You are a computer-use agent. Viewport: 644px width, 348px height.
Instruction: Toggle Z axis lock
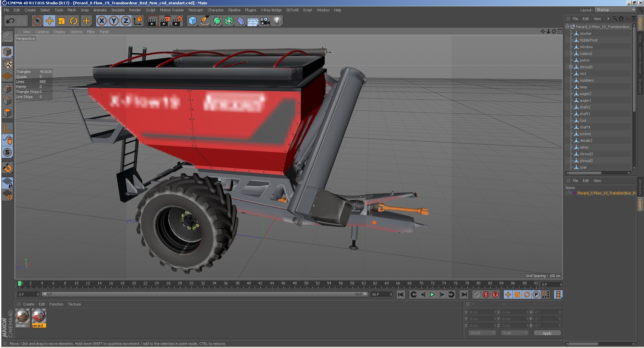(126, 21)
